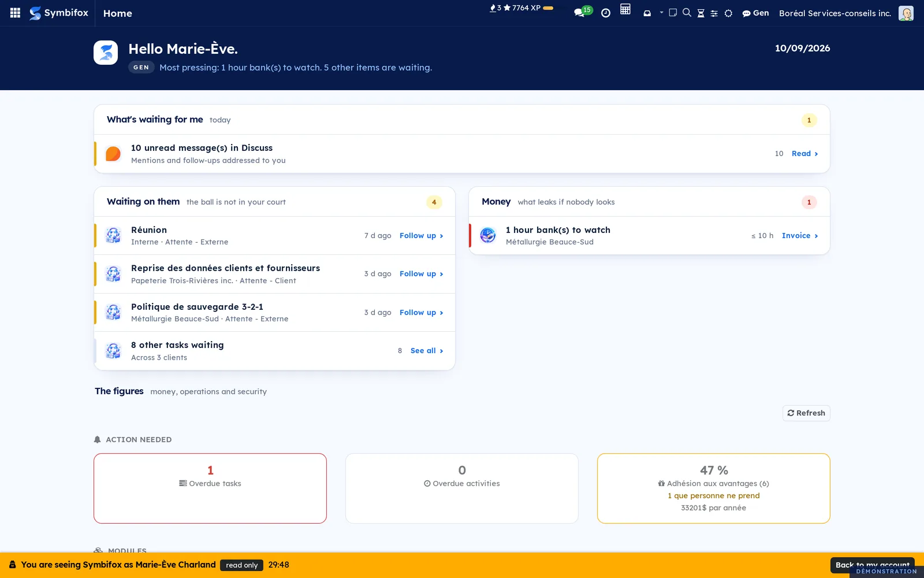Open the apps grid menu
The height and width of the screenshot is (578, 924).
click(16, 13)
